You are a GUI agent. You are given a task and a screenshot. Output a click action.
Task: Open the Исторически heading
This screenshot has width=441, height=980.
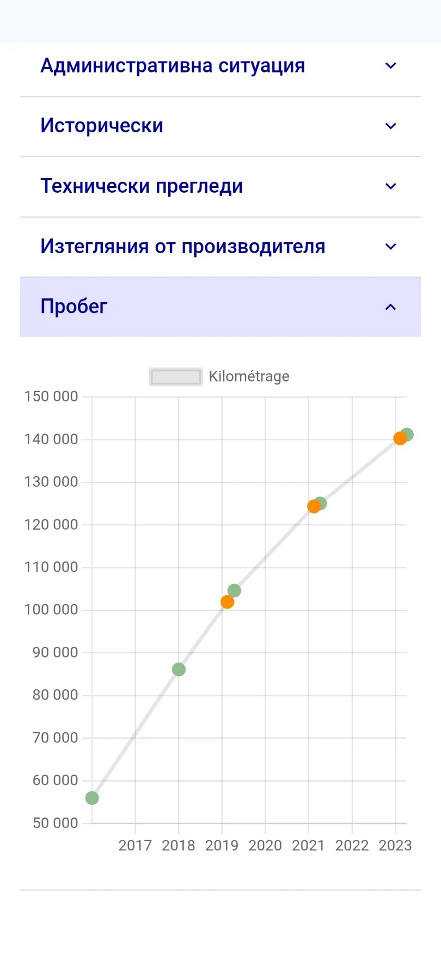point(102,126)
